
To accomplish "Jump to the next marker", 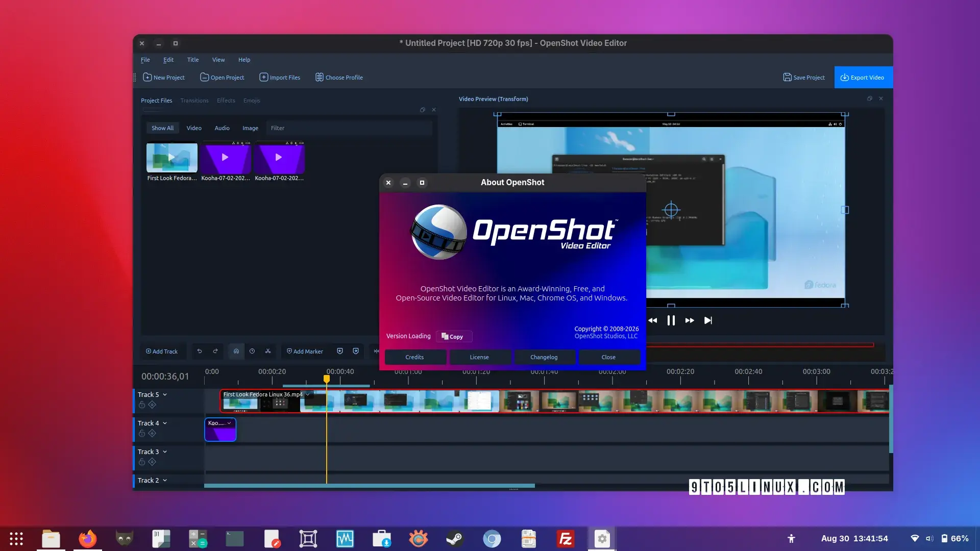I will (x=356, y=351).
